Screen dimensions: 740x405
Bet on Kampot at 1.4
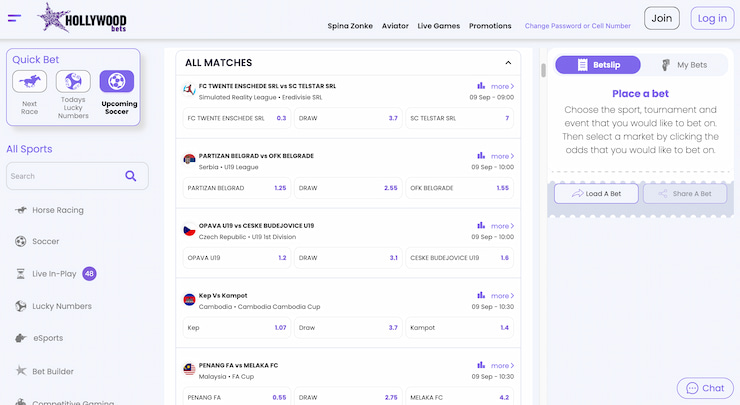pos(459,328)
